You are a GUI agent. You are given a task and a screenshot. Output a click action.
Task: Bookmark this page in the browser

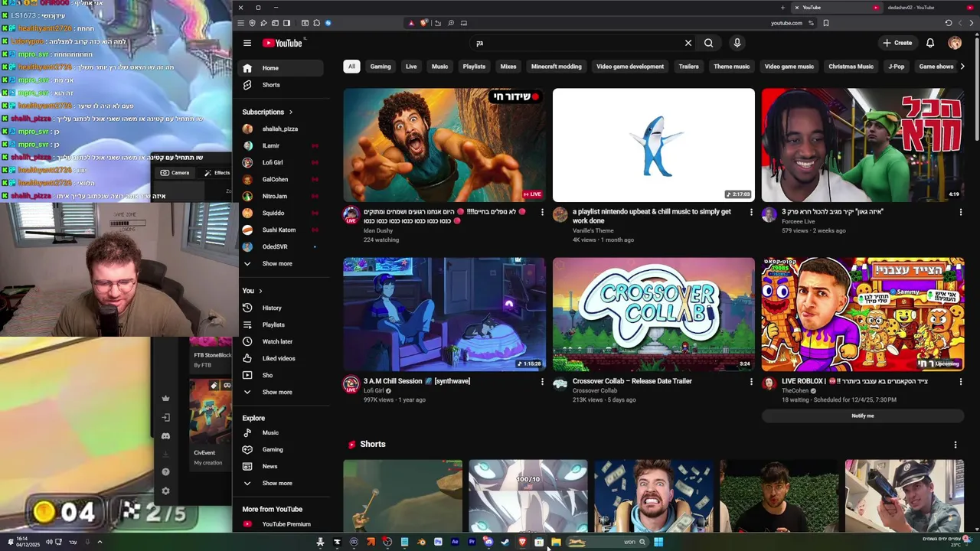(825, 23)
